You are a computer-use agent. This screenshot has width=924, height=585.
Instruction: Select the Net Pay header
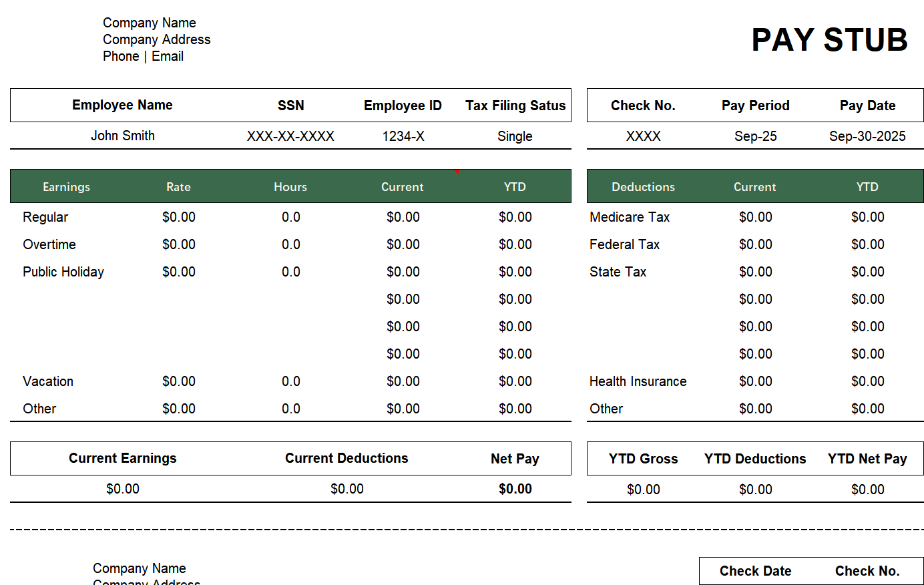pos(515,459)
